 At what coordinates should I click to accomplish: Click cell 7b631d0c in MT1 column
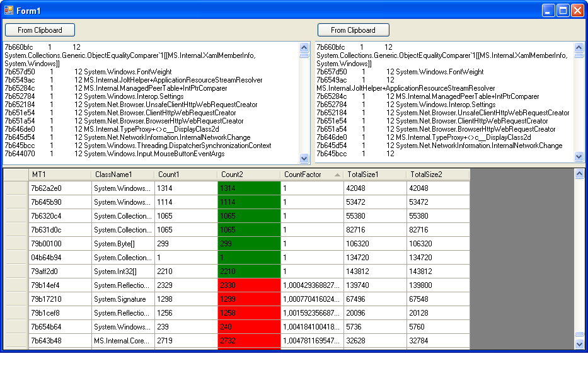(x=60, y=230)
